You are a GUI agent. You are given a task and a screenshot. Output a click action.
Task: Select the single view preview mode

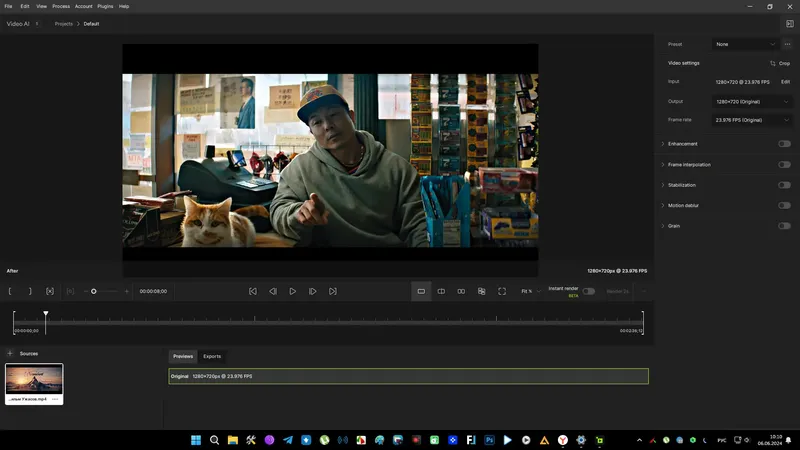click(421, 291)
